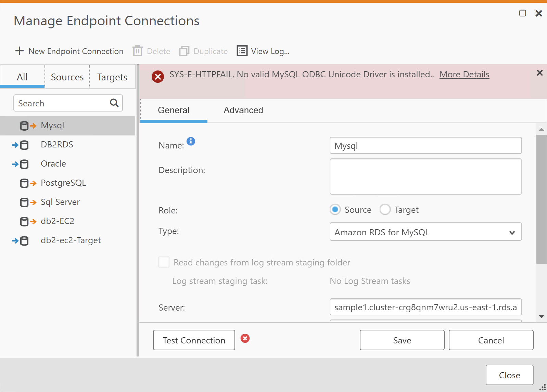Switch to the Advanced tab
Image resolution: width=547 pixels, height=392 pixels.
[243, 110]
